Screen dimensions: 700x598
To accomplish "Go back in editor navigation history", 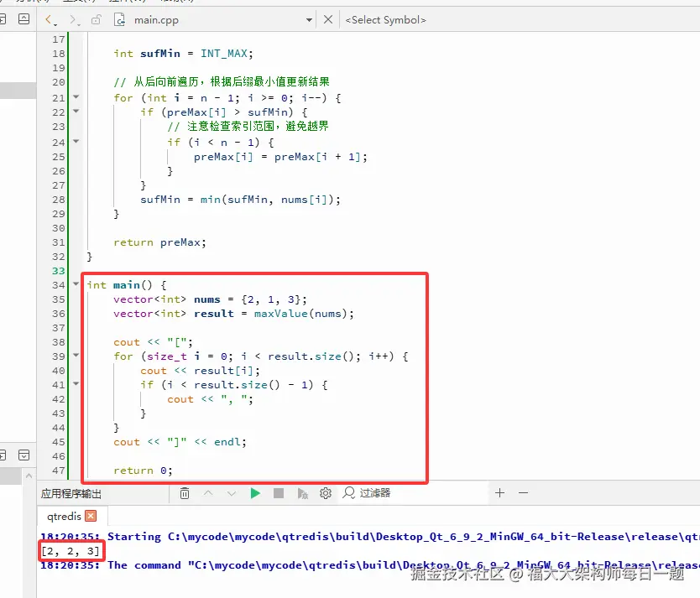I will point(49,19).
